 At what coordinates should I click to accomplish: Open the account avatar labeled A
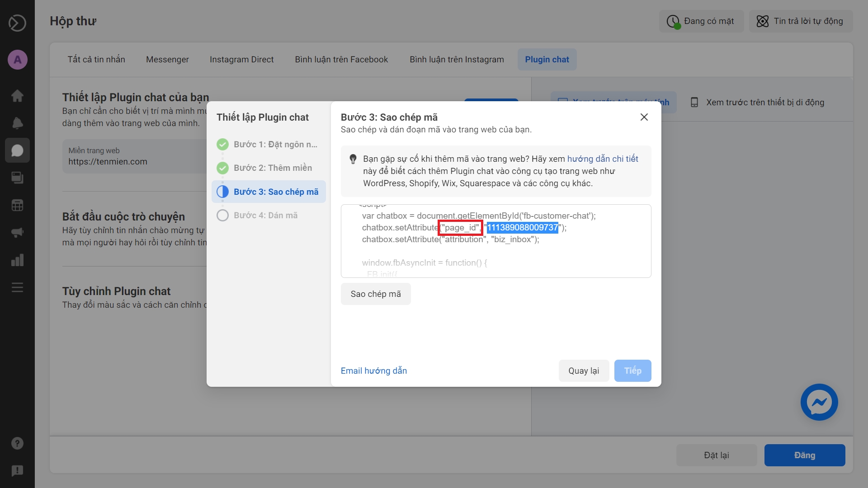pos(17,60)
